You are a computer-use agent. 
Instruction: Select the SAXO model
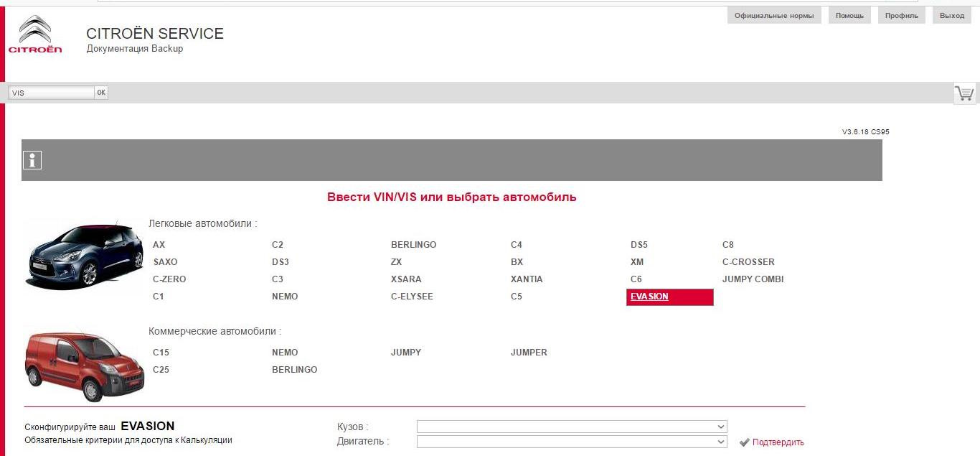[165, 262]
